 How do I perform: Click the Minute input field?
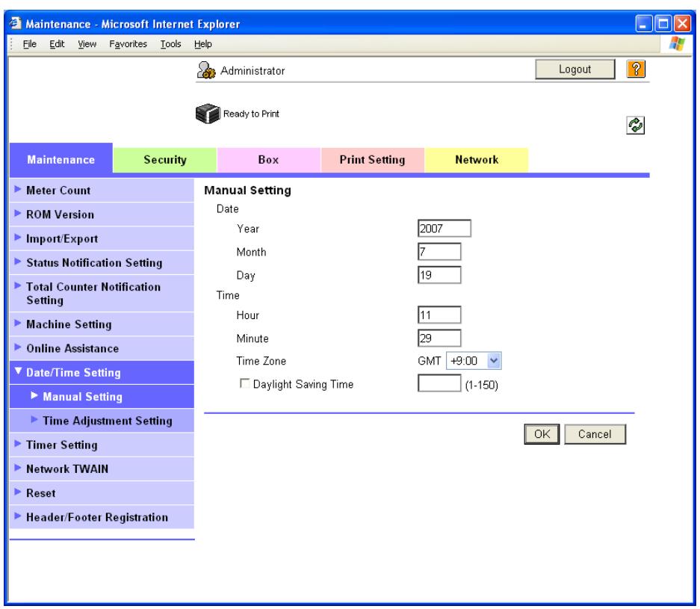pyautogui.click(x=439, y=338)
